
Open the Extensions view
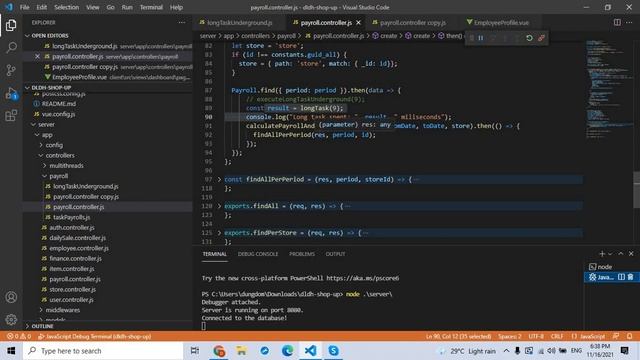pos(11,116)
